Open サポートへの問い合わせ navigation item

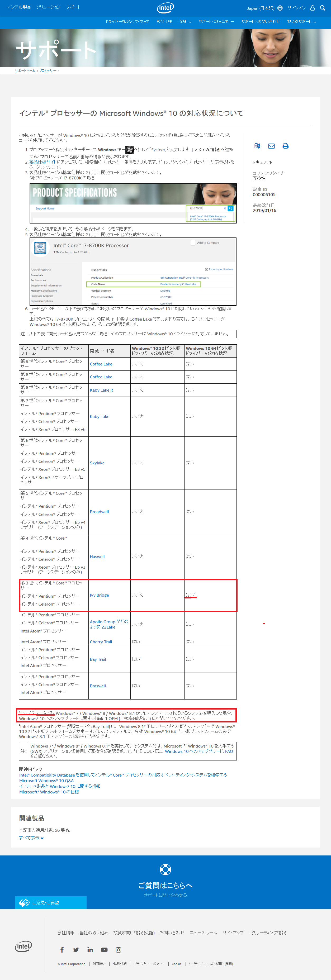[261, 22]
